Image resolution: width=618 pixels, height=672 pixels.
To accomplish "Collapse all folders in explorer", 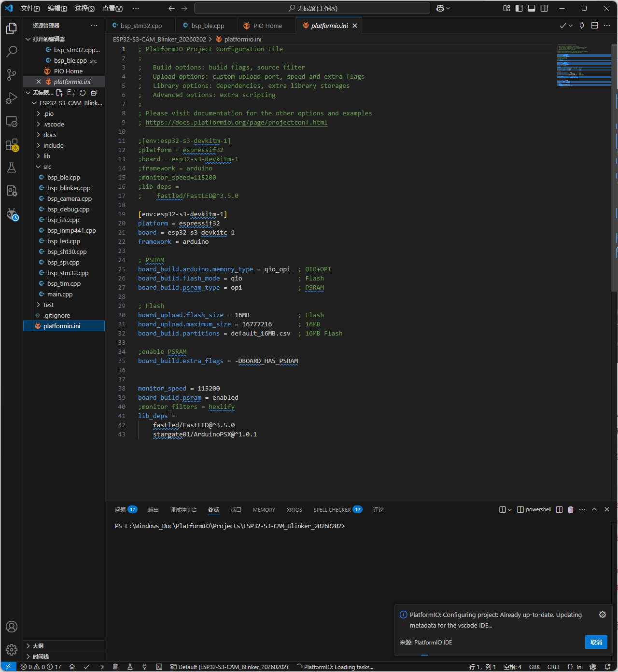I will click(94, 93).
